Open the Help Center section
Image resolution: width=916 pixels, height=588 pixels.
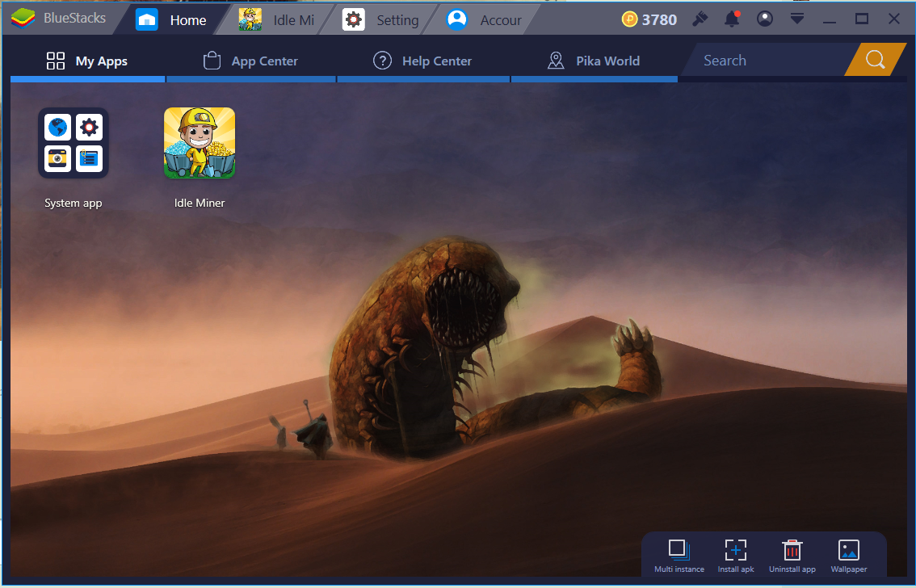pyautogui.click(x=422, y=61)
